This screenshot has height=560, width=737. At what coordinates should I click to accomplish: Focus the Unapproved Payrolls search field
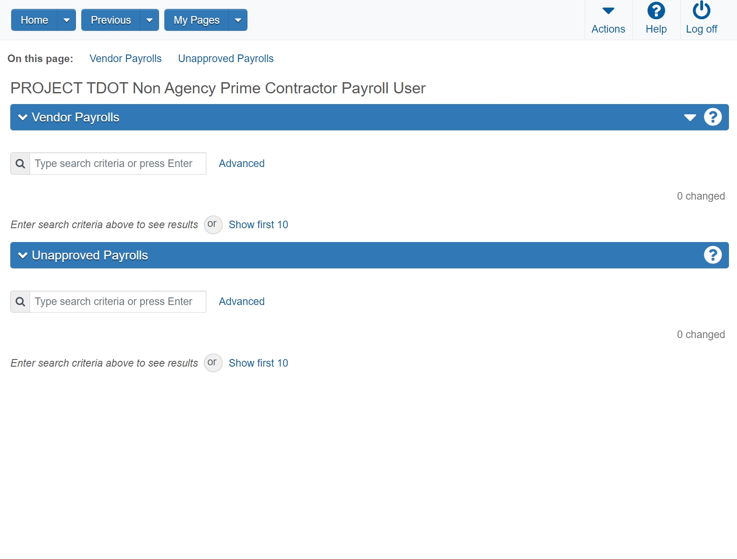click(x=118, y=301)
